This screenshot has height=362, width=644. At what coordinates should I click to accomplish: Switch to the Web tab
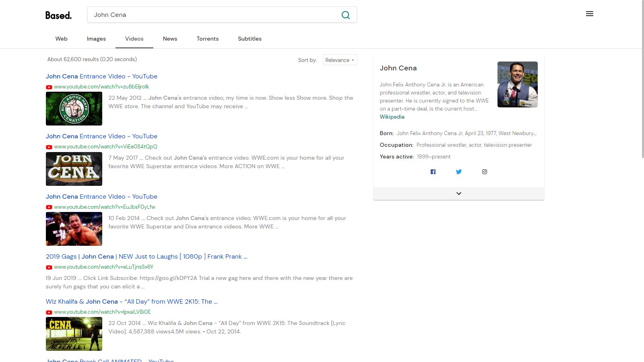[x=61, y=39]
